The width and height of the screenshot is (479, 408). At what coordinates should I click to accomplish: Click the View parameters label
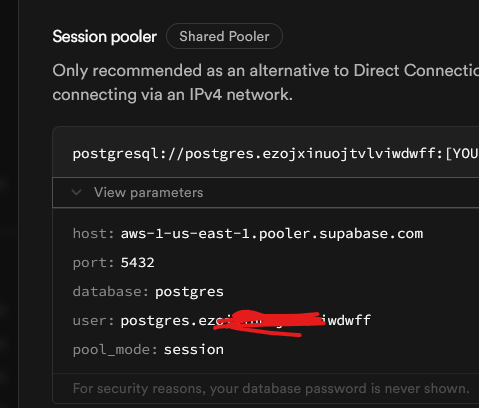(x=148, y=192)
